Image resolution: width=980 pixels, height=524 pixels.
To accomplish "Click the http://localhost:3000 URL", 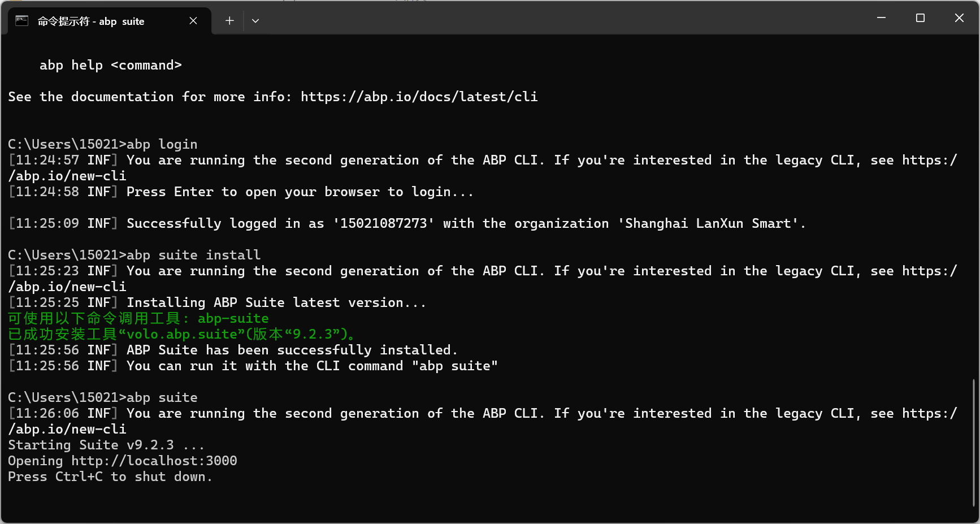I will coord(154,461).
